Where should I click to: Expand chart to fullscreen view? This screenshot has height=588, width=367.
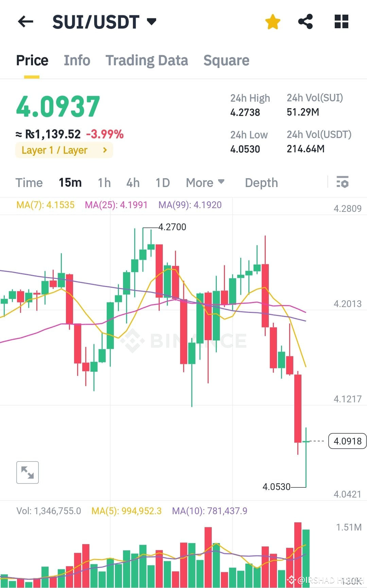(27, 472)
